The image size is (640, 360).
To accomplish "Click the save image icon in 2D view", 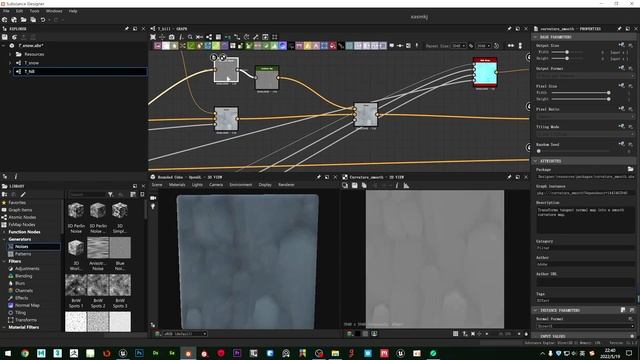I will (355, 186).
